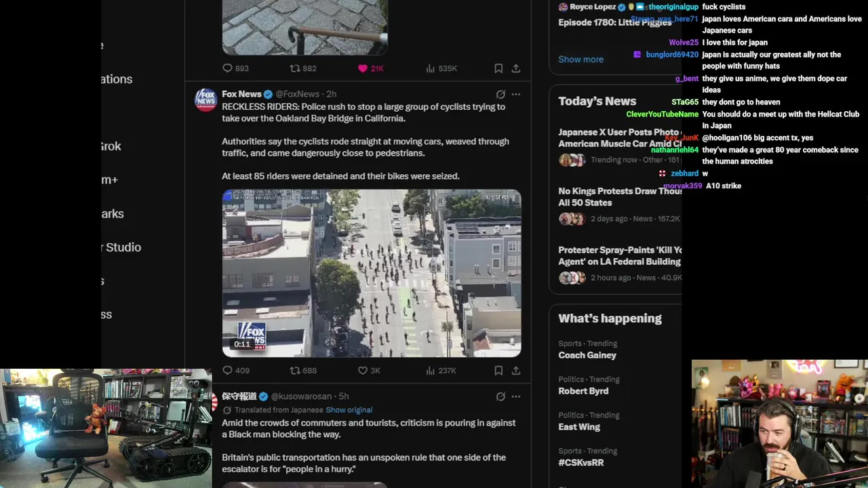The image size is (868, 488).
Task: Click chat username morvak359
Action: pos(682,186)
